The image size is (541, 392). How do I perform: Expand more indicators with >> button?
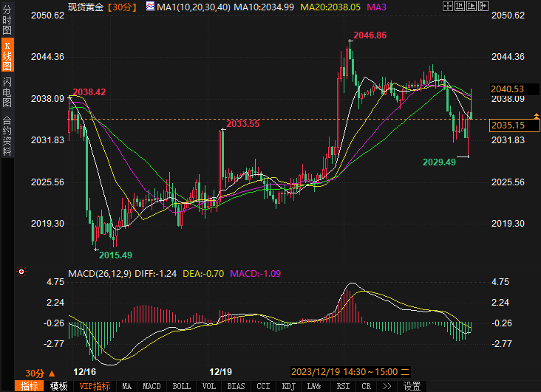(x=387, y=386)
